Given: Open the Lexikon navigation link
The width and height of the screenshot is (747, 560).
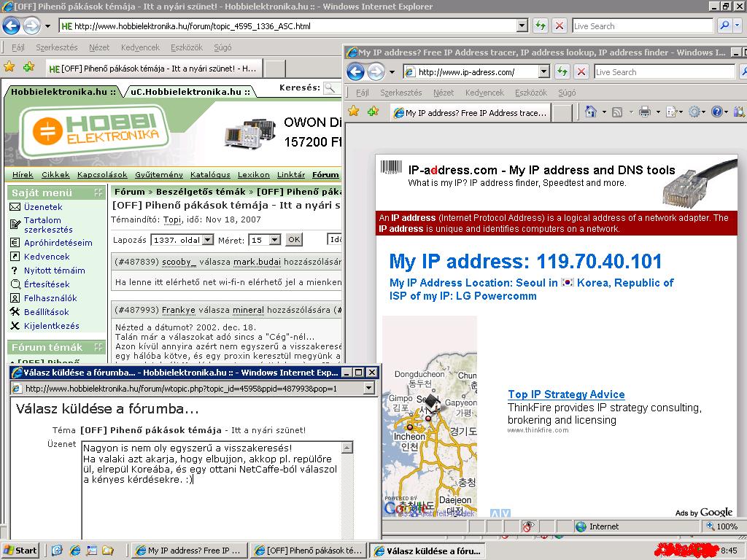Looking at the screenshot, I should [253, 175].
